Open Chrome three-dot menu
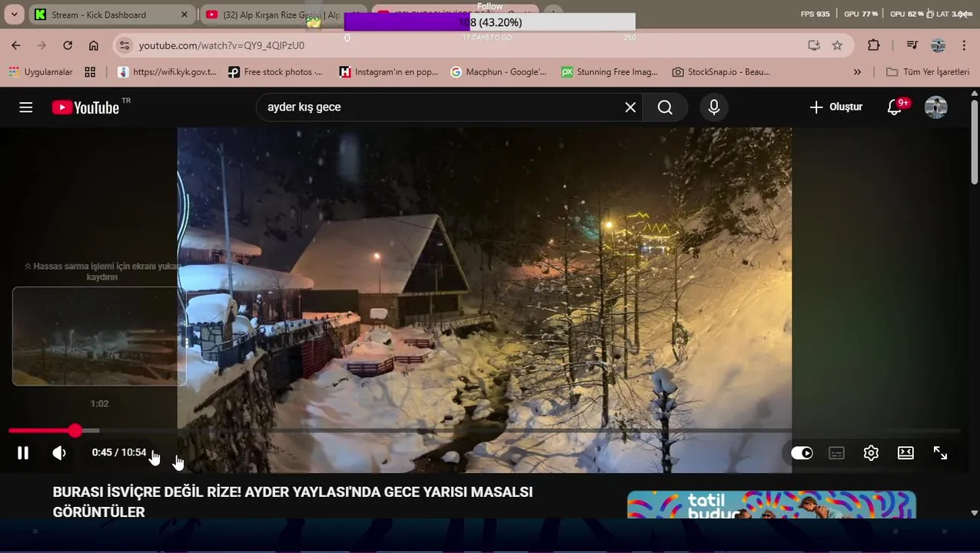This screenshot has height=553, width=980. point(964,45)
